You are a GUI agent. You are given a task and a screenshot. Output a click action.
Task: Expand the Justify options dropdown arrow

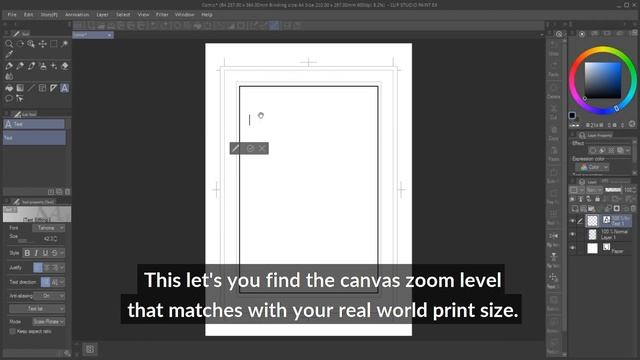pyautogui.click(x=62, y=268)
